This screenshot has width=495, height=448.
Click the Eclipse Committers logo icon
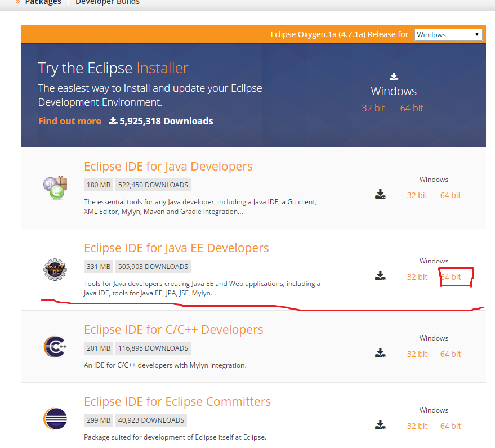point(55,419)
